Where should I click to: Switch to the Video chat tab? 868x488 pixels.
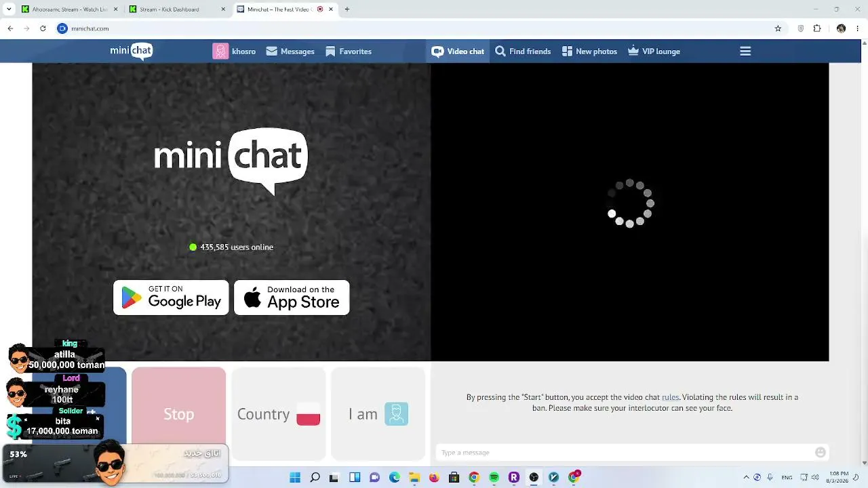pos(458,52)
